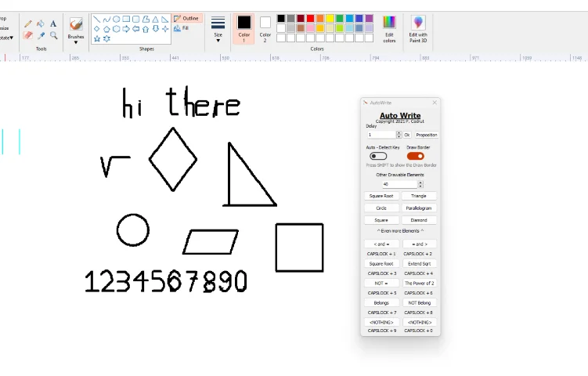Choose the Rounded rectangle shape
Viewport: 588px width, 376px height.
pyautogui.click(x=135, y=19)
